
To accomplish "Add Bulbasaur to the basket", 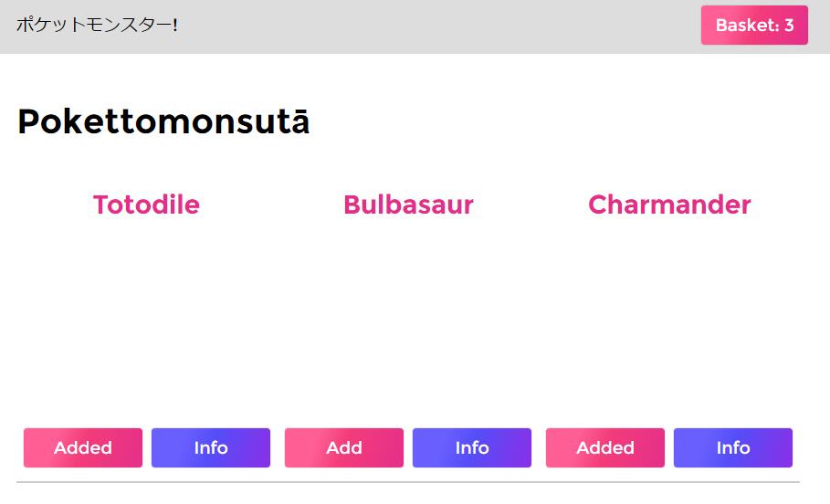I will pyautogui.click(x=344, y=447).
